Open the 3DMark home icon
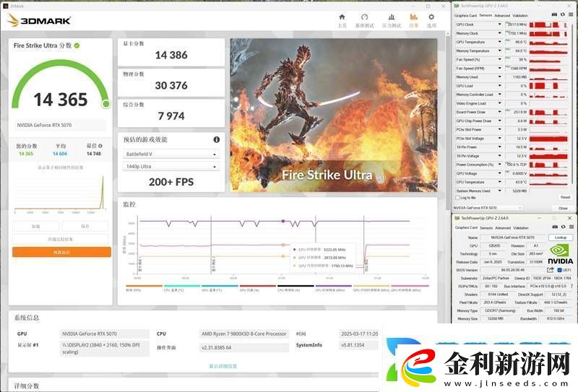The image size is (578, 392). (x=342, y=17)
